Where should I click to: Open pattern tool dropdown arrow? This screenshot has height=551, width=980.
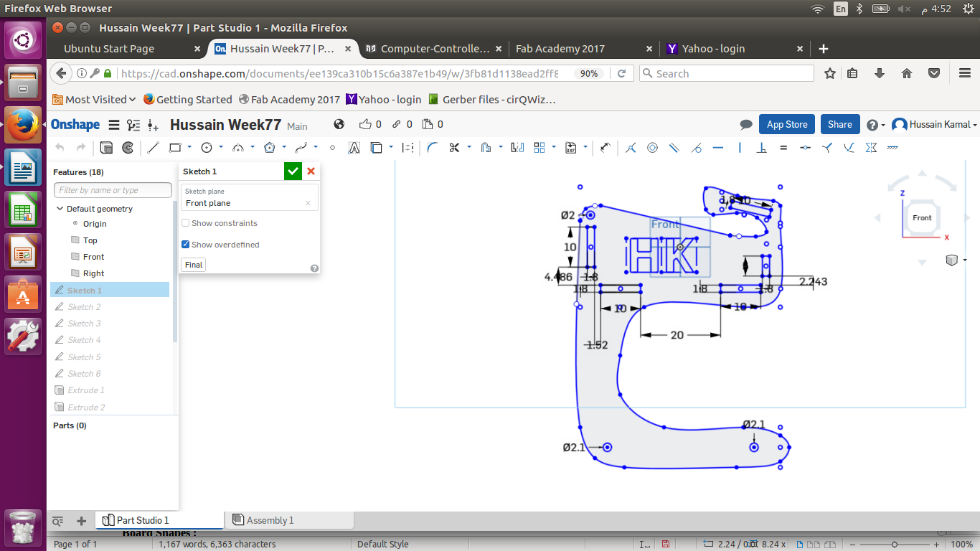tap(554, 148)
